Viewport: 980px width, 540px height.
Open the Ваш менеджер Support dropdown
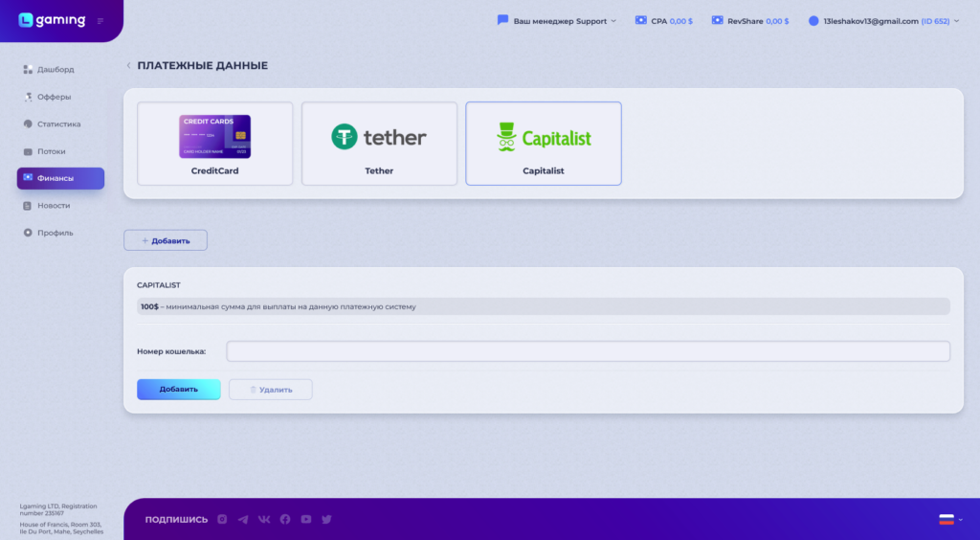click(565, 21)
